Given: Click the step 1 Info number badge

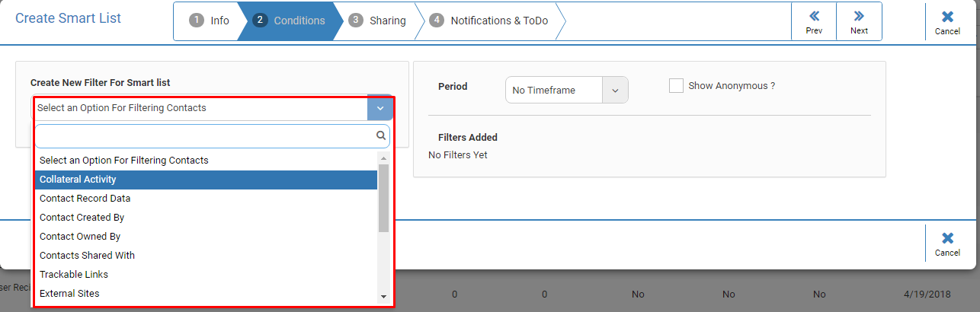Looking at the screenshot, I should point(197,21).
